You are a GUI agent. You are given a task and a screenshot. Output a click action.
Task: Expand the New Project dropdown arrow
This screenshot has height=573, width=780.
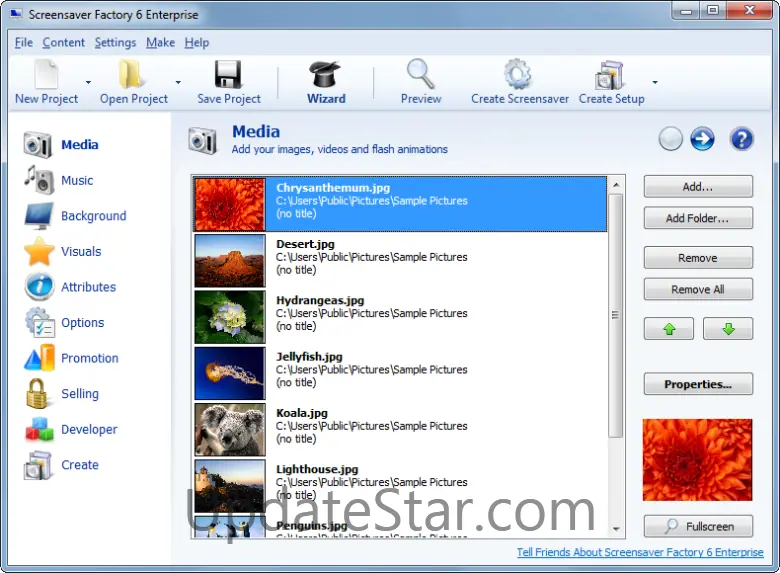[88, 83]
